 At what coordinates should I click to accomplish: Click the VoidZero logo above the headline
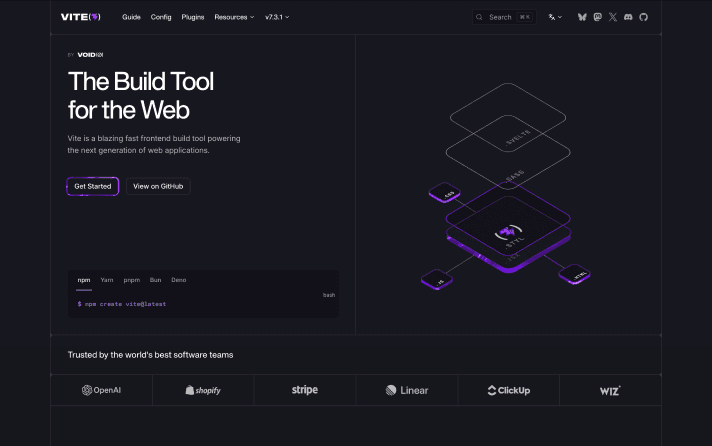[x=90, y=55]
